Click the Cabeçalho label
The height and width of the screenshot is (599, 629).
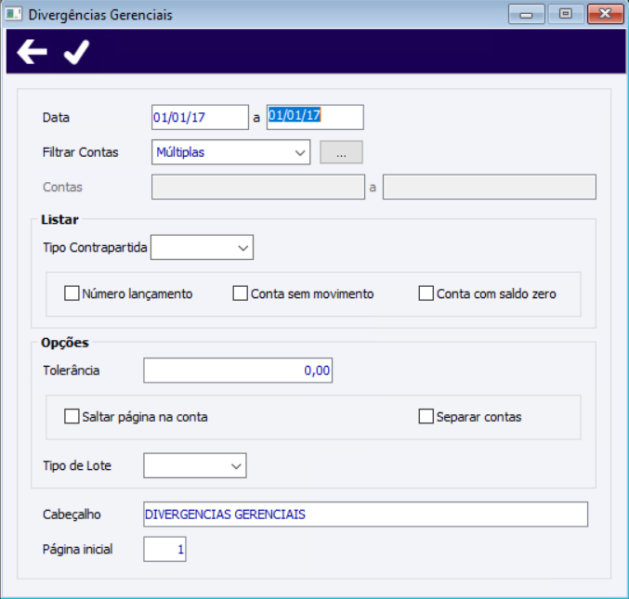(x=72, y=515)
